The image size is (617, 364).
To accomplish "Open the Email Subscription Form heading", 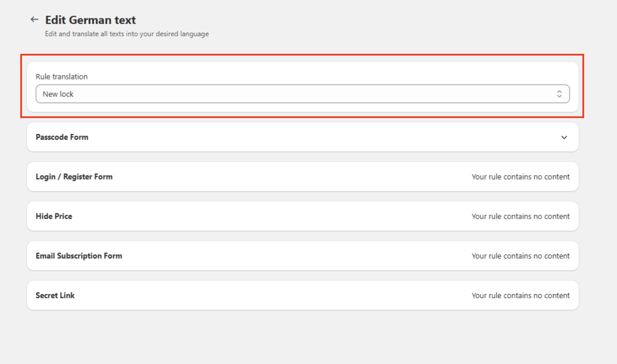I will [79, 256].
